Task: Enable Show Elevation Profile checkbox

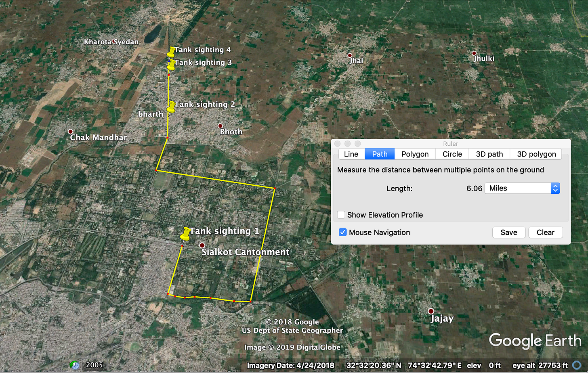Action: pos(341,215)
